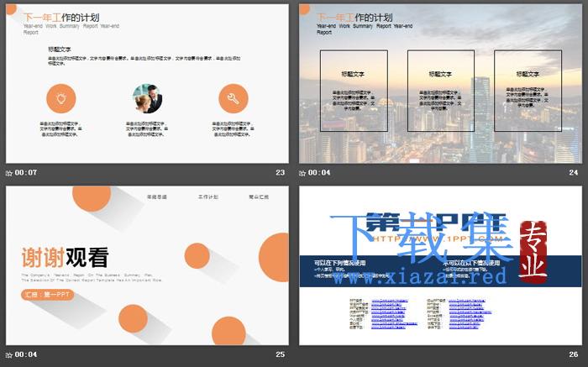Click the 下一年工作的计划 heading on slide 23
The image size is (588, 367).
click(x=61, y=18)
